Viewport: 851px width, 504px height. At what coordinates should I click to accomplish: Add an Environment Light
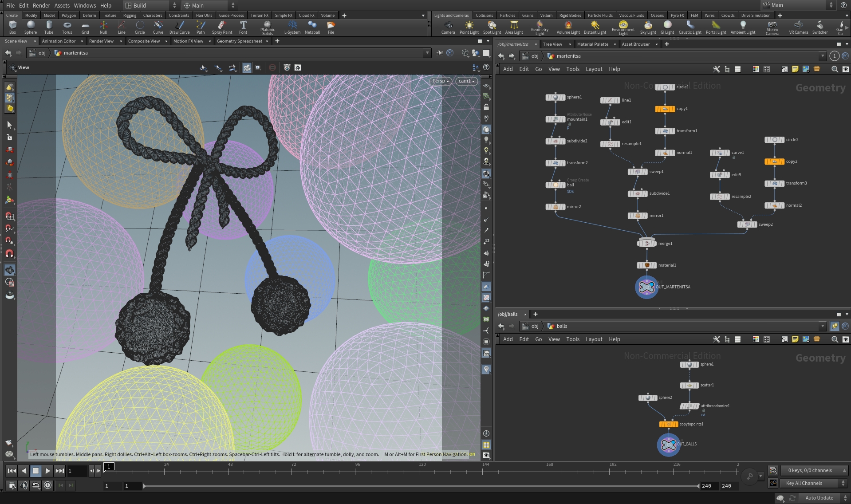623,28
